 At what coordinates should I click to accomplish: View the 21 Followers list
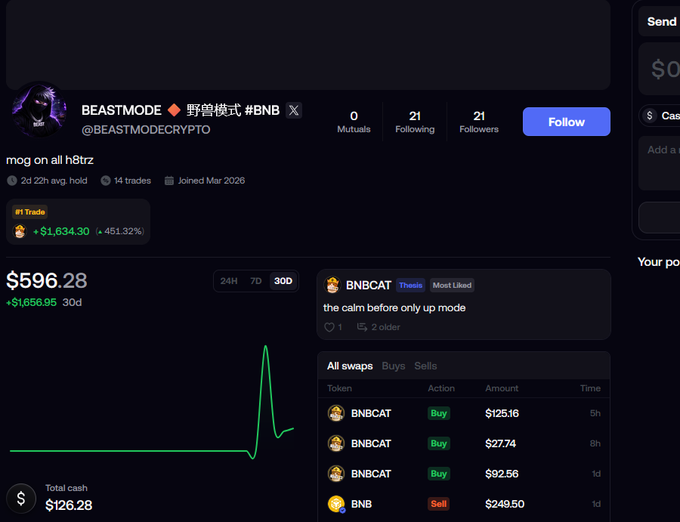pos(479,122)
